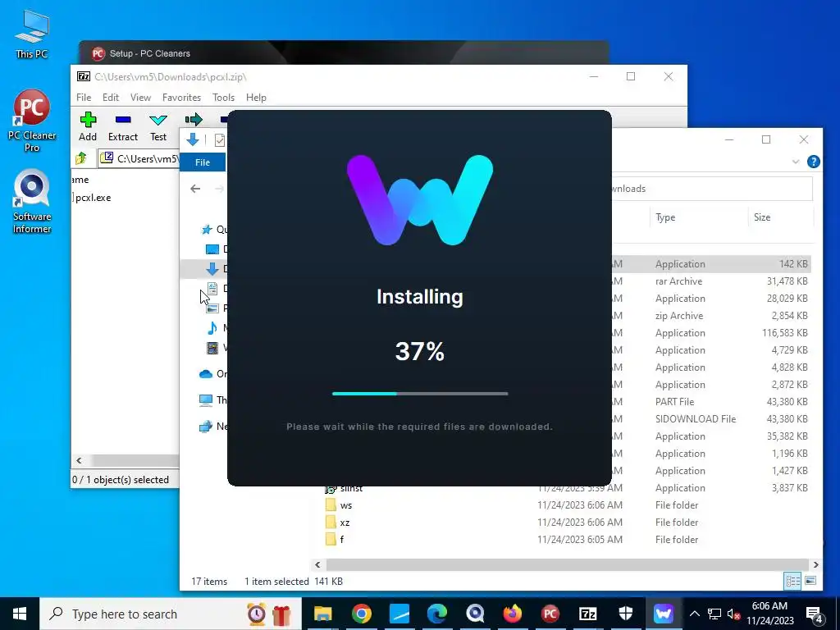Click the Explorer horizontal scrollbar track
This screenshot has width=840, height=630.
(567, 564)
